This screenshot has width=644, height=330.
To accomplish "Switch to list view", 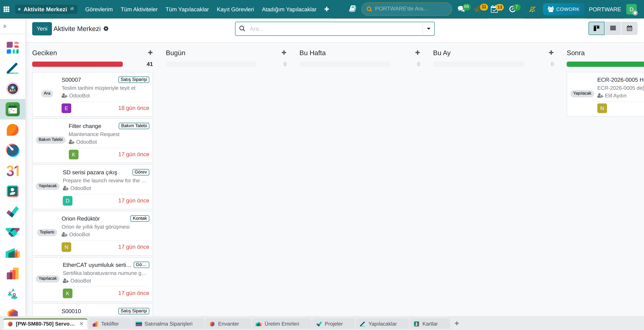I will point(613,28).
